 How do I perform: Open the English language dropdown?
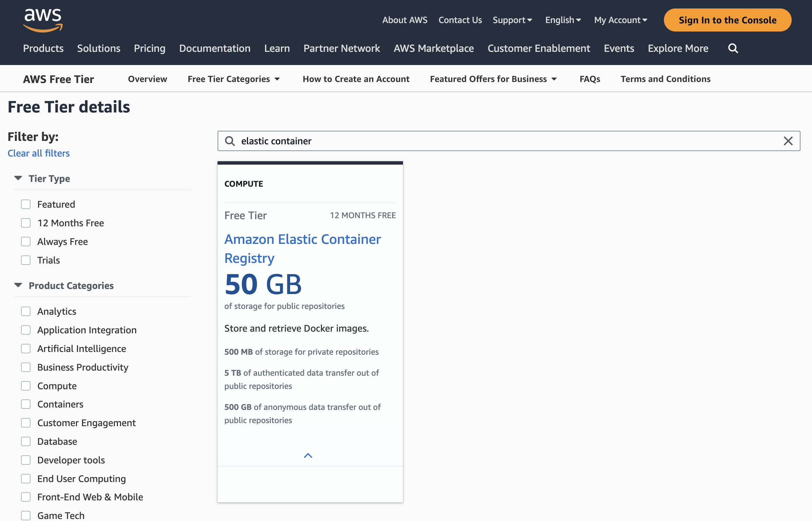(x=563, y=20)
